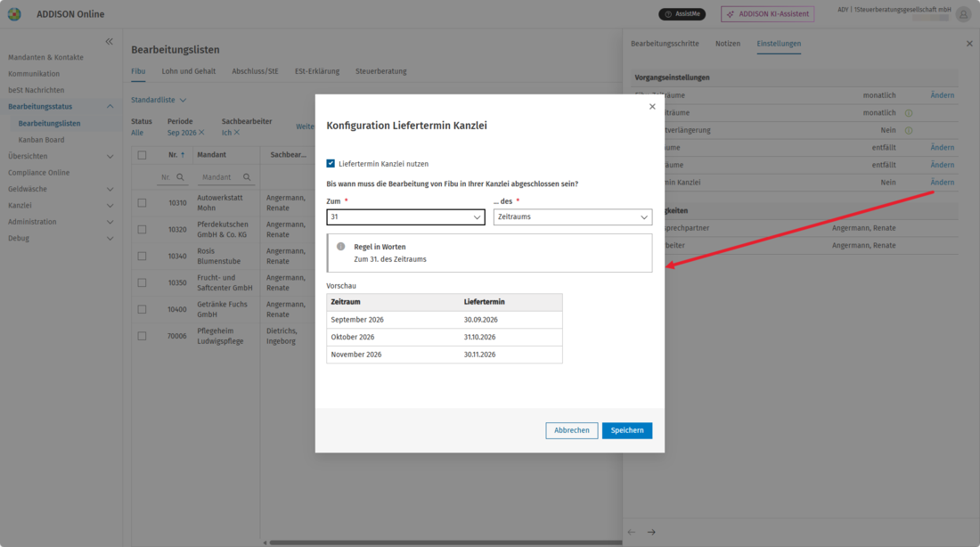Go to next entry with right arrow
The image size is (980, 547).
pos(651,532)
